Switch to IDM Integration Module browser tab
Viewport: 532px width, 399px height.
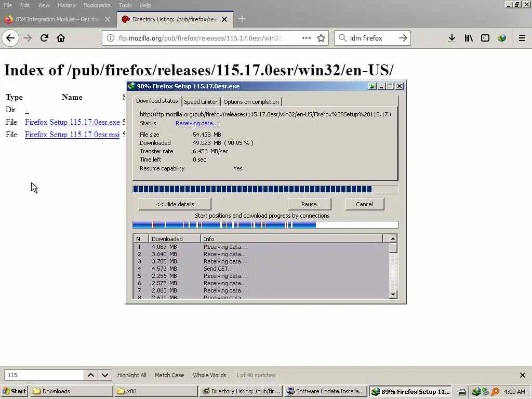tap(57, 19)
